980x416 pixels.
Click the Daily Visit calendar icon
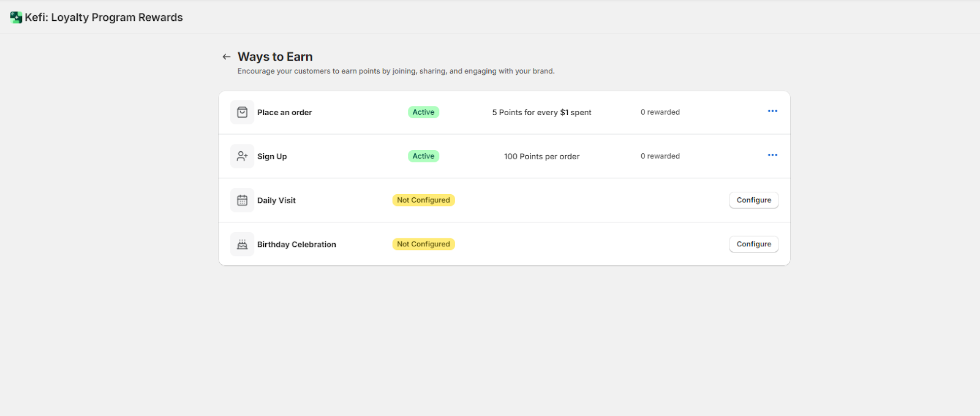(x=242, y=200)
